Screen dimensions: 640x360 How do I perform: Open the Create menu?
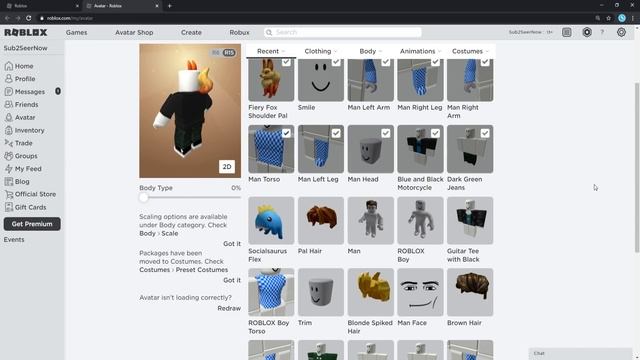(x=191, y=32)
